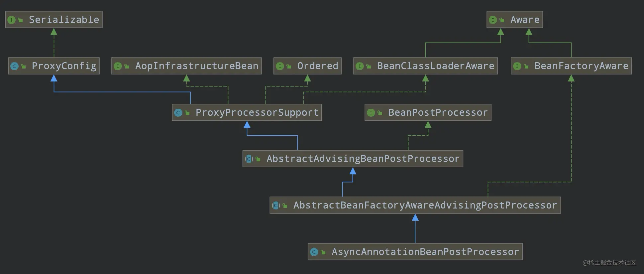Click the visibility lock icon on Ordered
The height and width of the screenshot is (274, 644).
click(289, 67)
